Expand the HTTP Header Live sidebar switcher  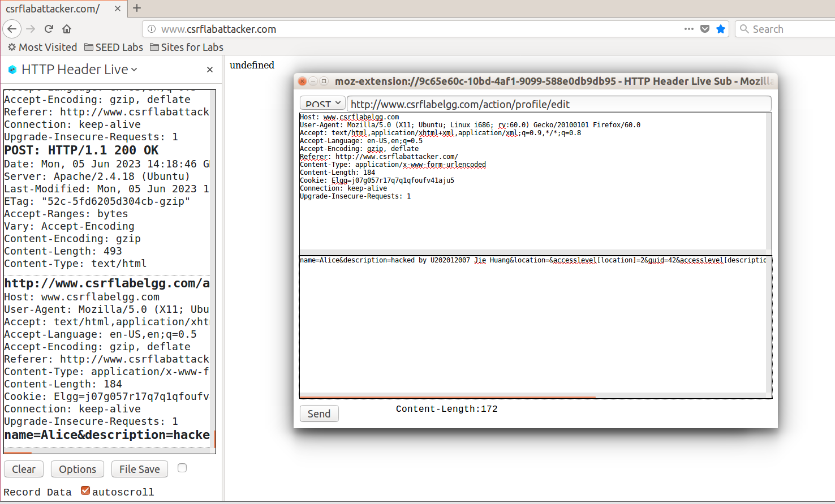pos(134,70)
